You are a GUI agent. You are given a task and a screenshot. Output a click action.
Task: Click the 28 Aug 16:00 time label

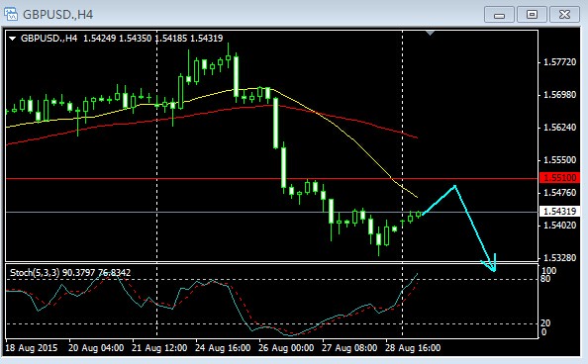(x=413, y=348)
